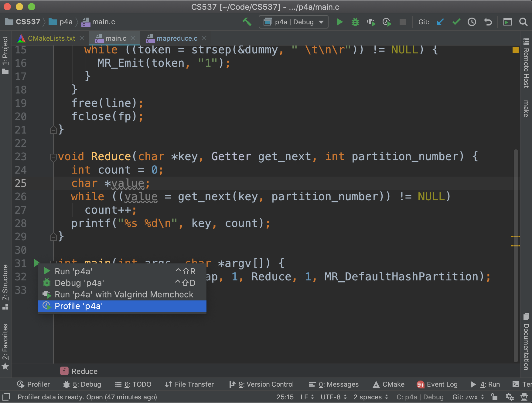
Task: Switch to the mapreduce.c tab
Action: click(x=177, y=39)
